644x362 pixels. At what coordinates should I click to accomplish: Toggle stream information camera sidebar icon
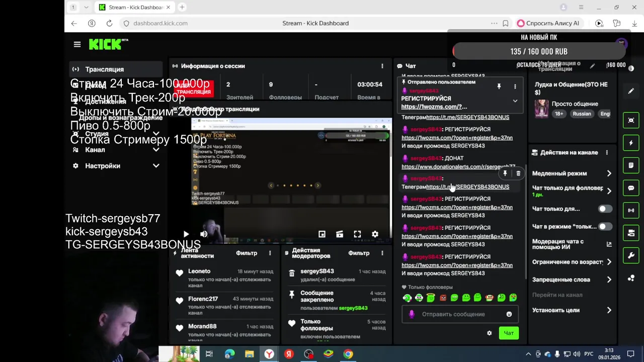pos(631,233)
